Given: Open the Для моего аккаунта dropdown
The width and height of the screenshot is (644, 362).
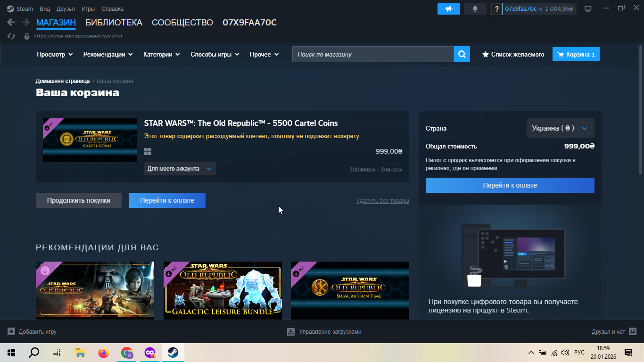Looking at the screenshot, I should 180,169.
